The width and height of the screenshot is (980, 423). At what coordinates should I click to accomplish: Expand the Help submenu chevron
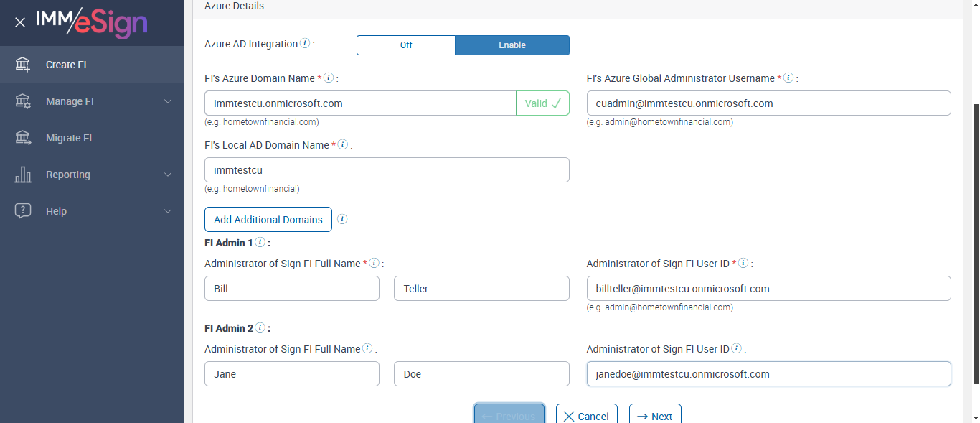[x=168, y=211]
